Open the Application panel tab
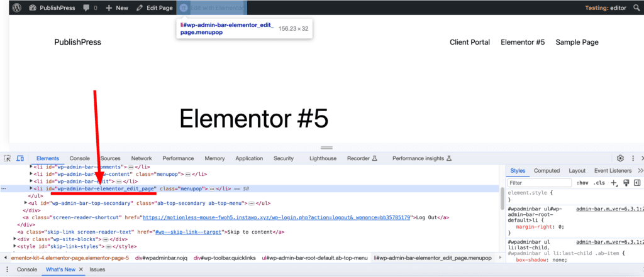 click(x=249, y=158)
